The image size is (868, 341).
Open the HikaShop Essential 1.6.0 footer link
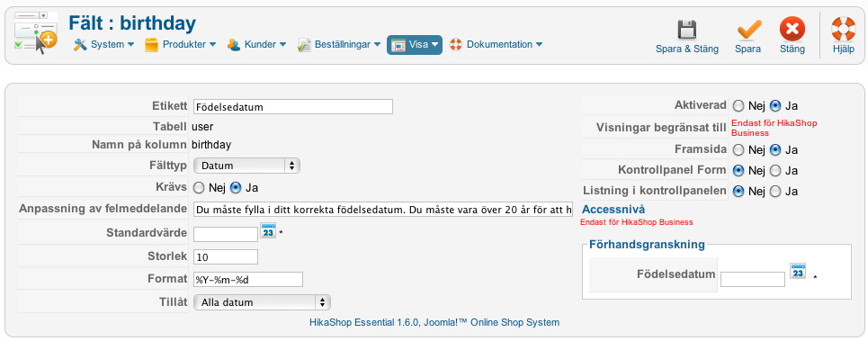[434, 322]
